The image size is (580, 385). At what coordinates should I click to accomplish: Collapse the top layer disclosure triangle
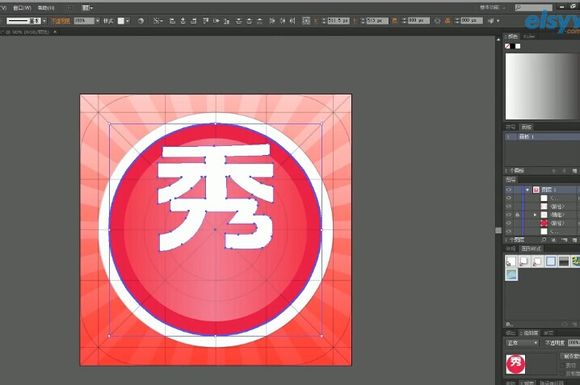(x=527, y=190)
